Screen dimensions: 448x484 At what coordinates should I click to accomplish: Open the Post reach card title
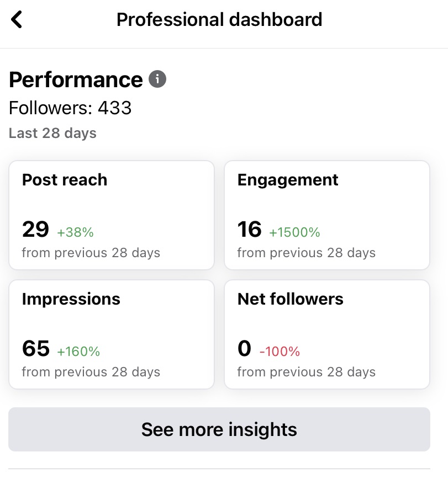65,180
